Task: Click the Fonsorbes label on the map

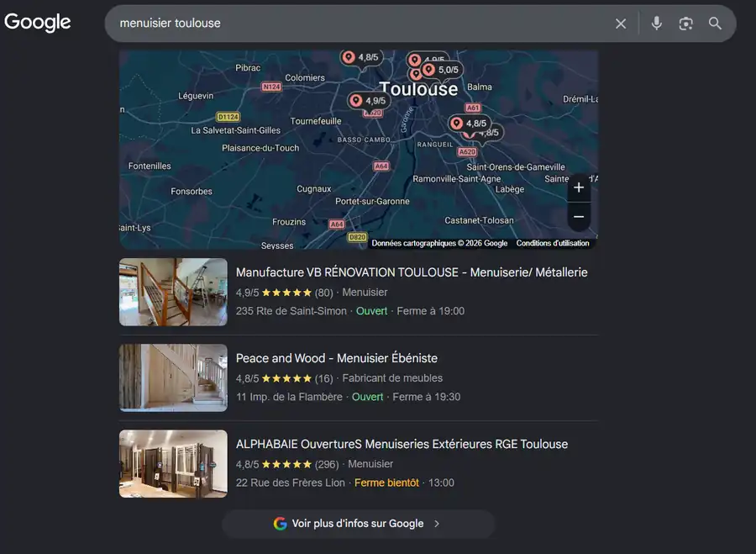Action: pos(192,192)
